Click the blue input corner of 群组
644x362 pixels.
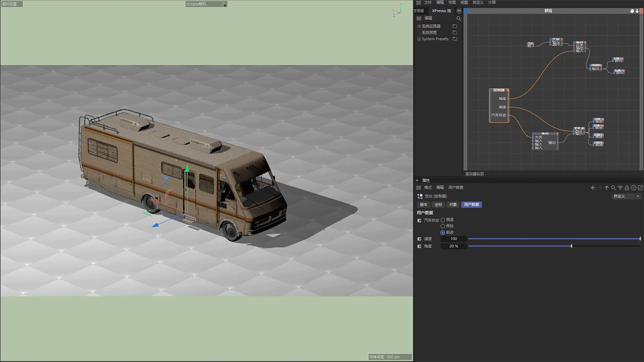(465, 11)
